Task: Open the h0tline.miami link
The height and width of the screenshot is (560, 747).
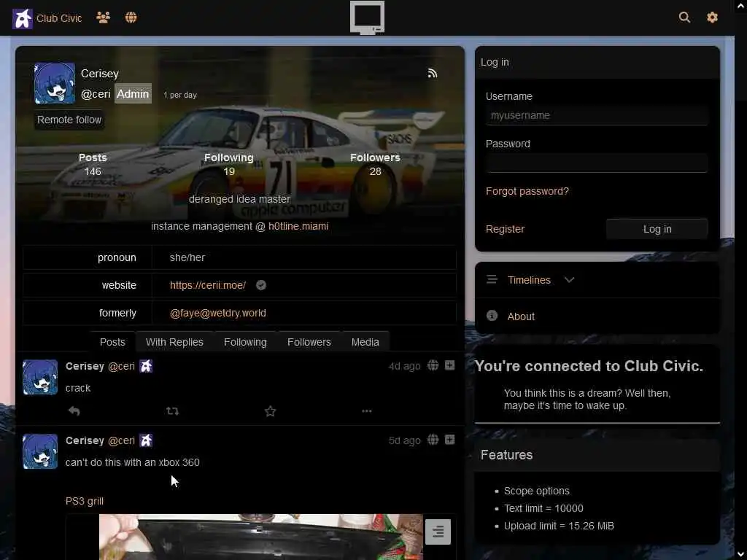Action: 298,226
